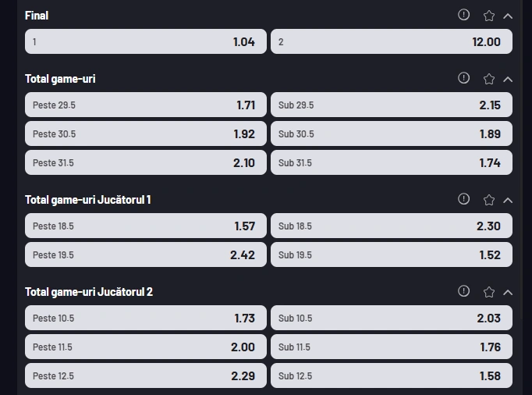The height and width of the screenshot is (395, 532).
Task: Choose Sub 18.5 odds 2.30
Action: click(x=392, y=226)
